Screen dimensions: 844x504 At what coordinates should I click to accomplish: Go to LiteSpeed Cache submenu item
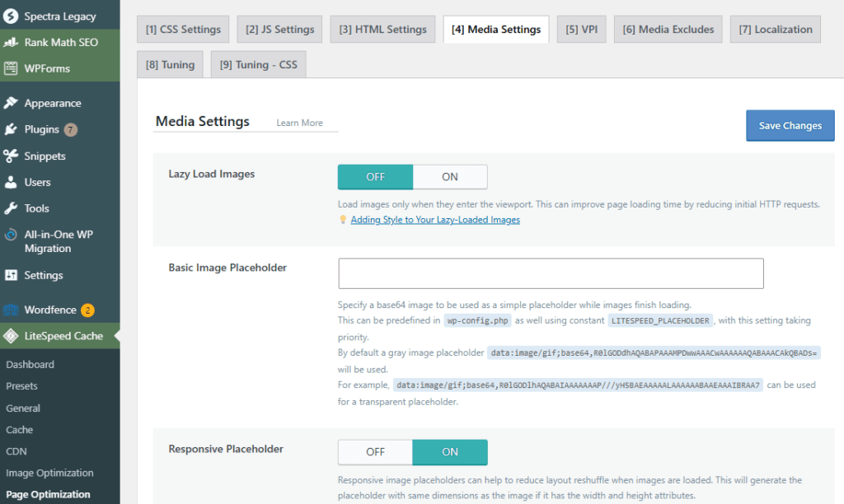click(20, 429)
